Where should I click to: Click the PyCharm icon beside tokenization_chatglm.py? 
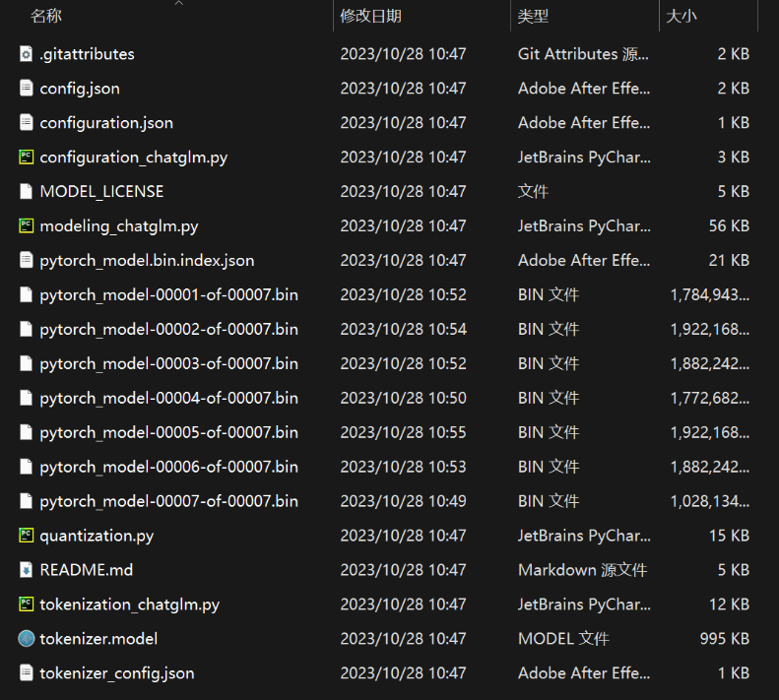26,605
